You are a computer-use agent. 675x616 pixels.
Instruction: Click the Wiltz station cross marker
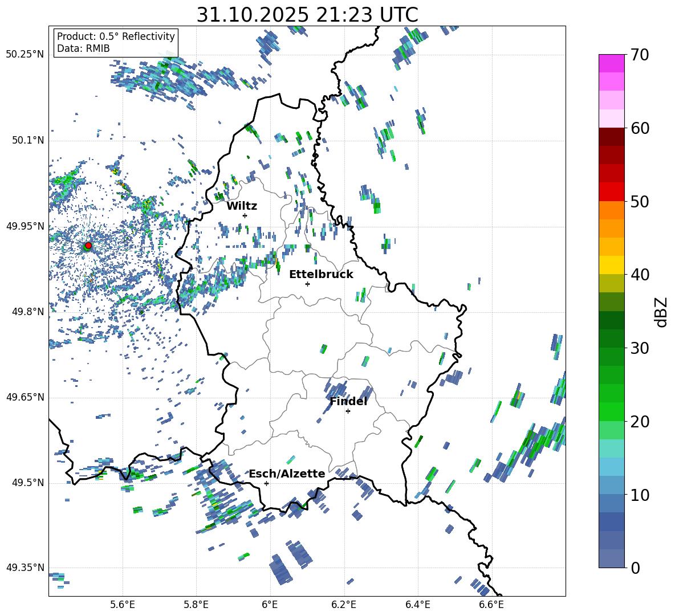click(x=245, y=215)
